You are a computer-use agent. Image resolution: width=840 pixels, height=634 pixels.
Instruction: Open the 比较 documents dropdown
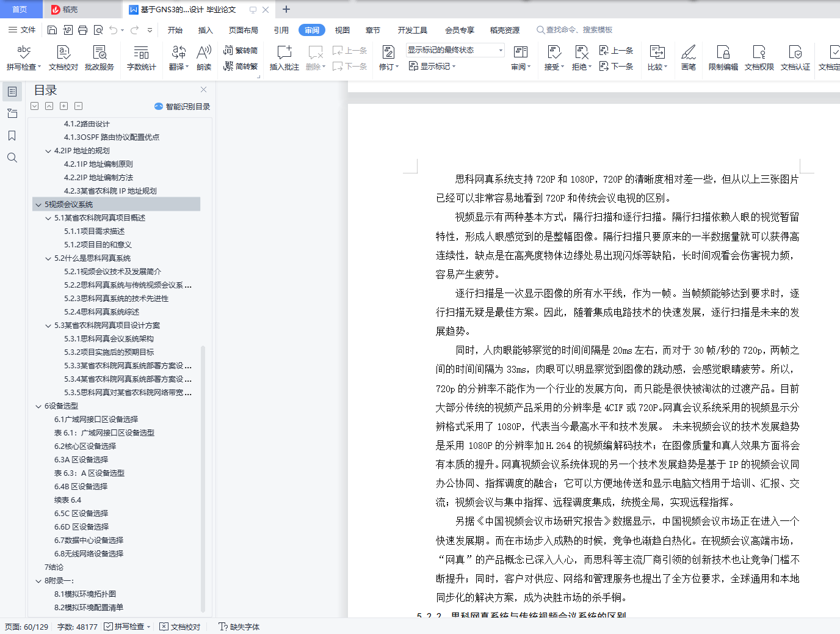[x=657, y=67]
